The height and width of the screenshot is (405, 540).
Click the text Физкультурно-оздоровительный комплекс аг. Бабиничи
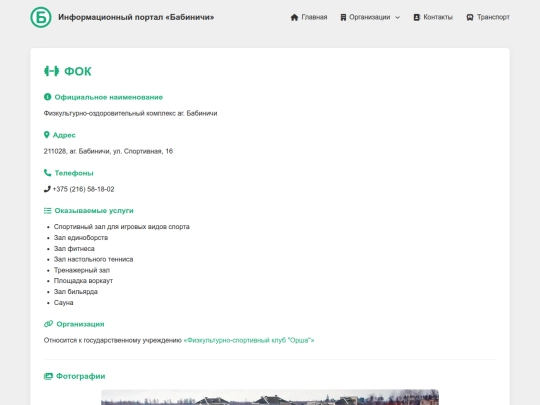click(131, 113)
